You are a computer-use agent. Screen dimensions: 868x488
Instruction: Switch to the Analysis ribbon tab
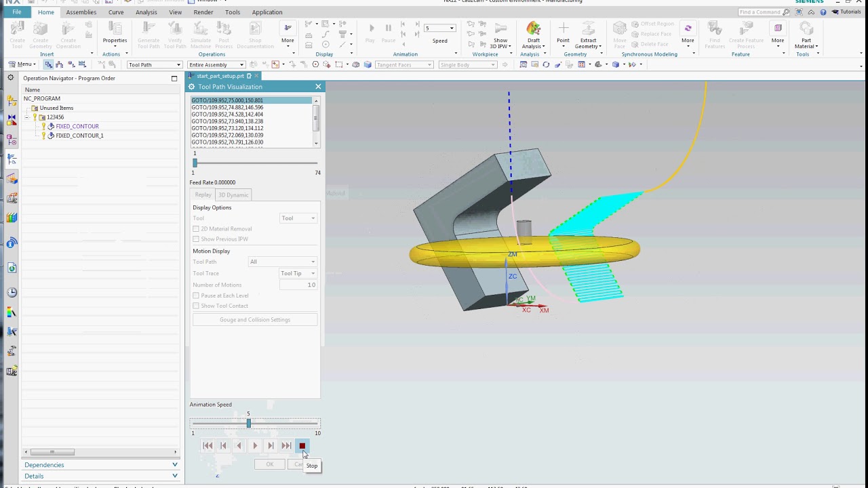click(x=146, y=12)
